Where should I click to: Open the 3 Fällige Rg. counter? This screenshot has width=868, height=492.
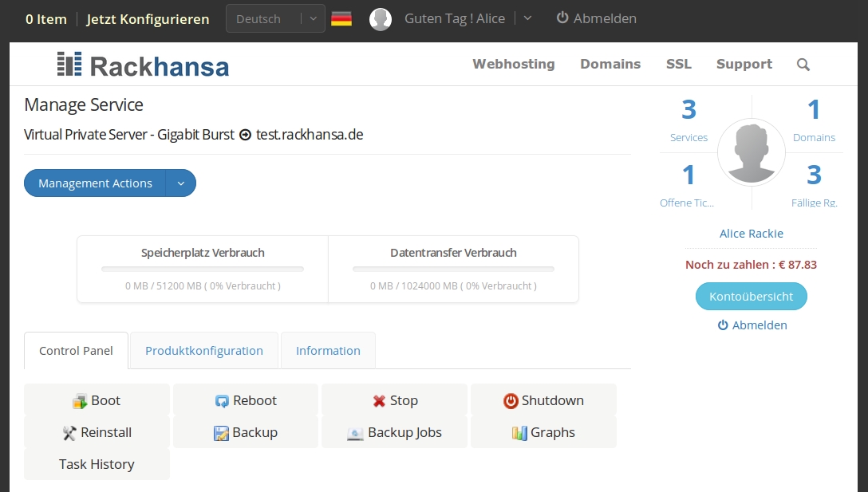pos(814,186)
